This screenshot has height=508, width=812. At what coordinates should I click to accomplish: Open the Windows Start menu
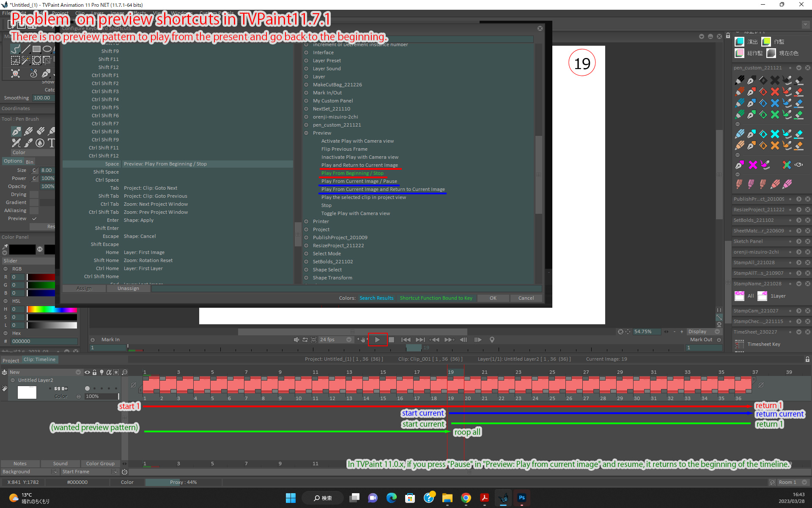click(x=291, y=498)
